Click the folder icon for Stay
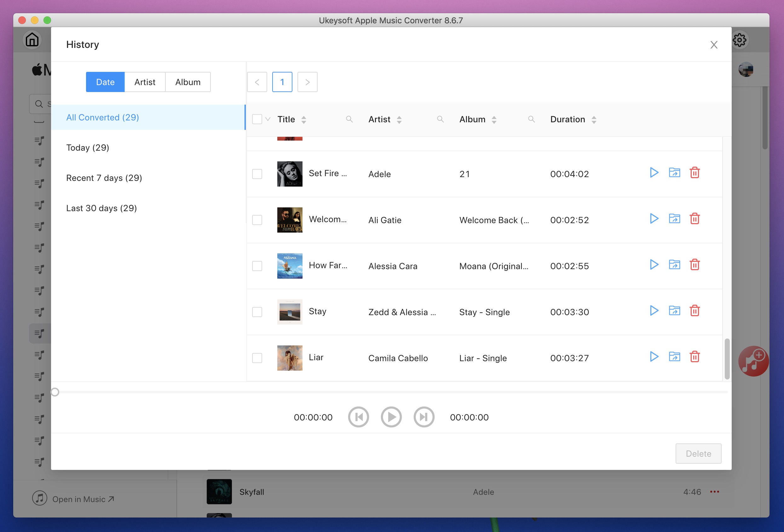Viewport: 784px width, 532px height. click(x=674, y=311)
